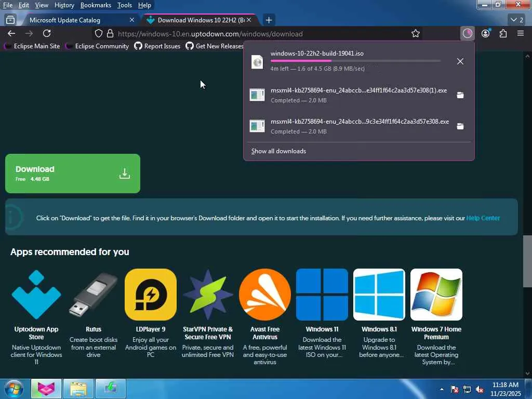
Task: Open the View menu
Action: pyautogui.click(x=42, y=5)
